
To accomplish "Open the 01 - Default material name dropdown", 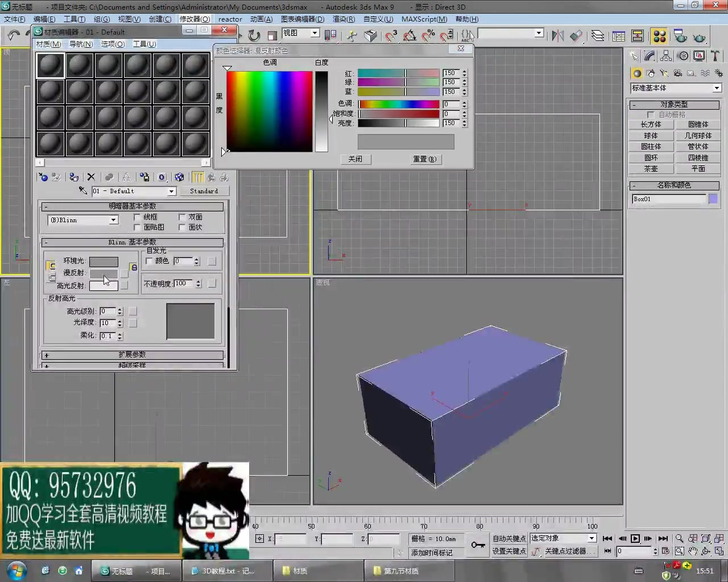I will click(x=171, y=191).
